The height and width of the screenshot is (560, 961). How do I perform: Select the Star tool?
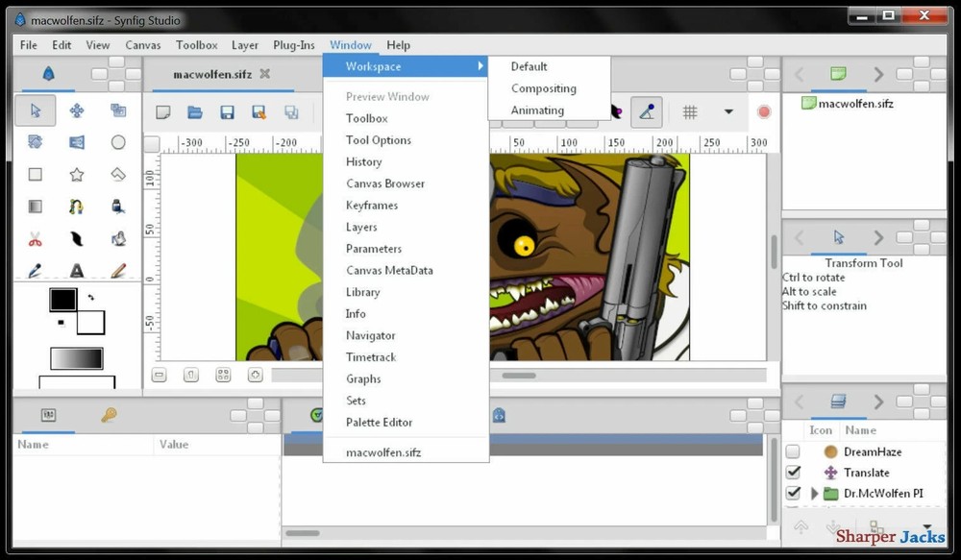tap(77, 175)
